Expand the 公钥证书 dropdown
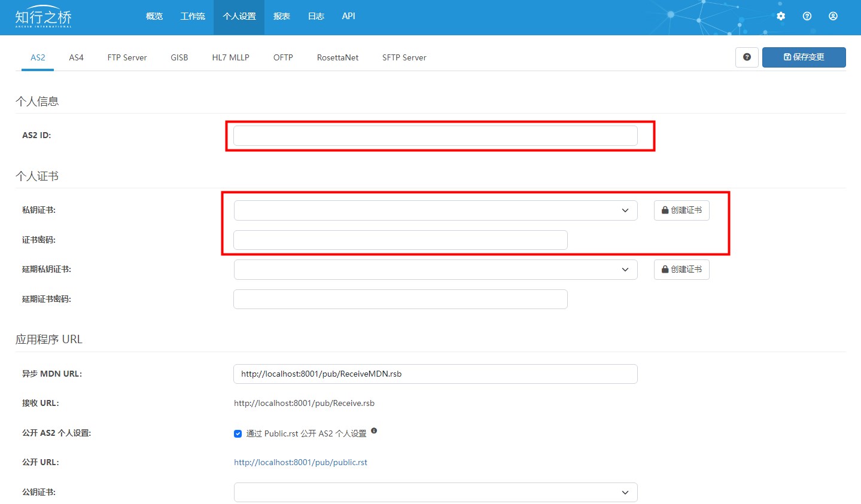 (x=435, y=493)
